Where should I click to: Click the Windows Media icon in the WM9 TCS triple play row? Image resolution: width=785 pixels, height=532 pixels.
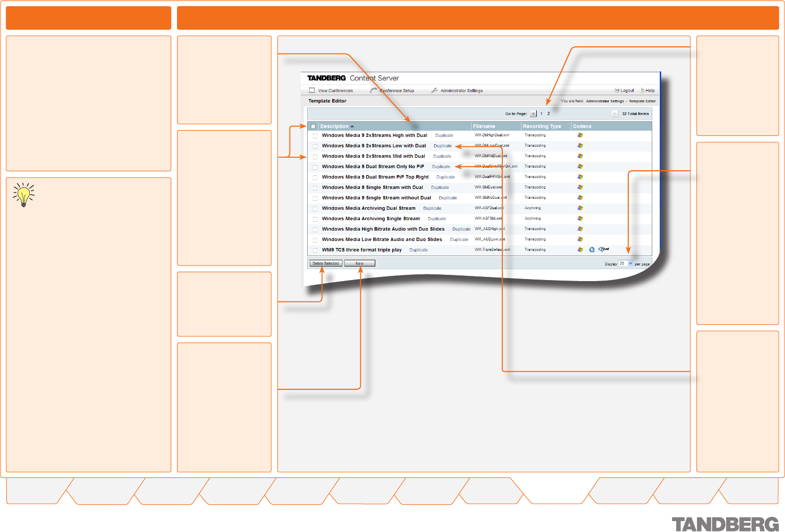(580, 250)
